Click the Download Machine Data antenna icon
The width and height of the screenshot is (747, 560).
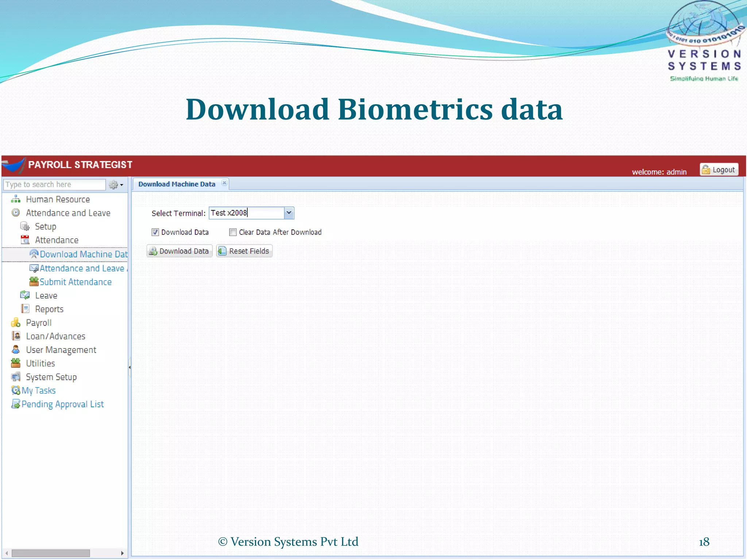[x=34, y=254]
